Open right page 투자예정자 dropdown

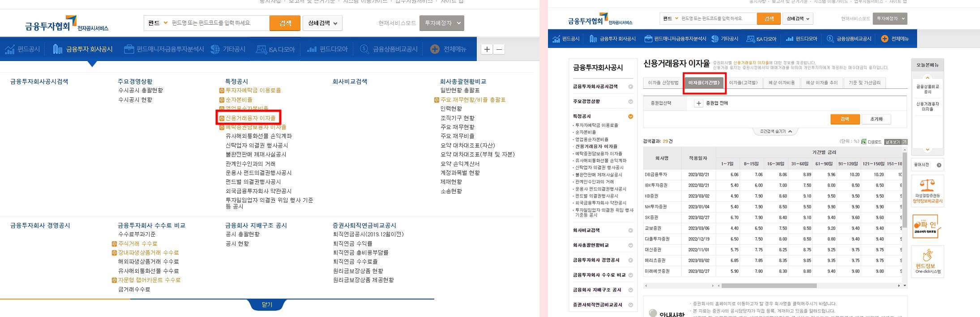(x=890, y=19)
